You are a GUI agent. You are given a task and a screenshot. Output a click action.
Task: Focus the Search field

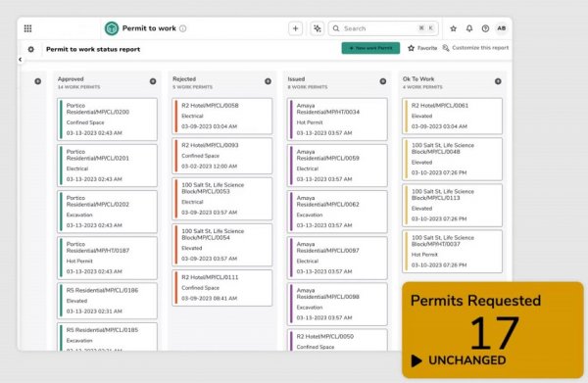(383, 28)
